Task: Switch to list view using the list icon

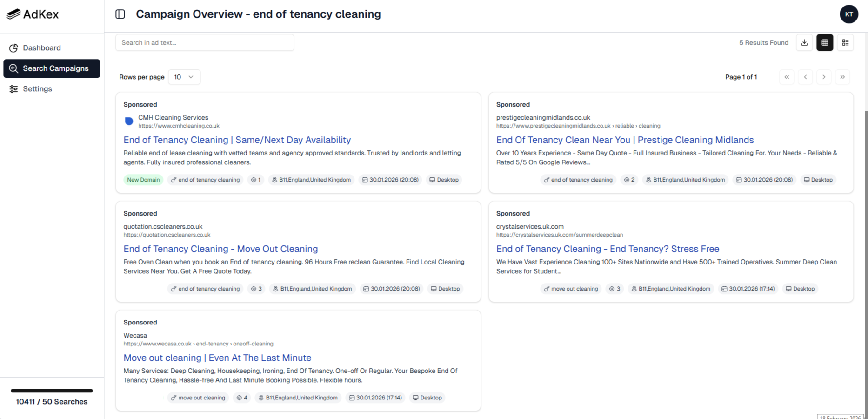Action: point(846,42)
